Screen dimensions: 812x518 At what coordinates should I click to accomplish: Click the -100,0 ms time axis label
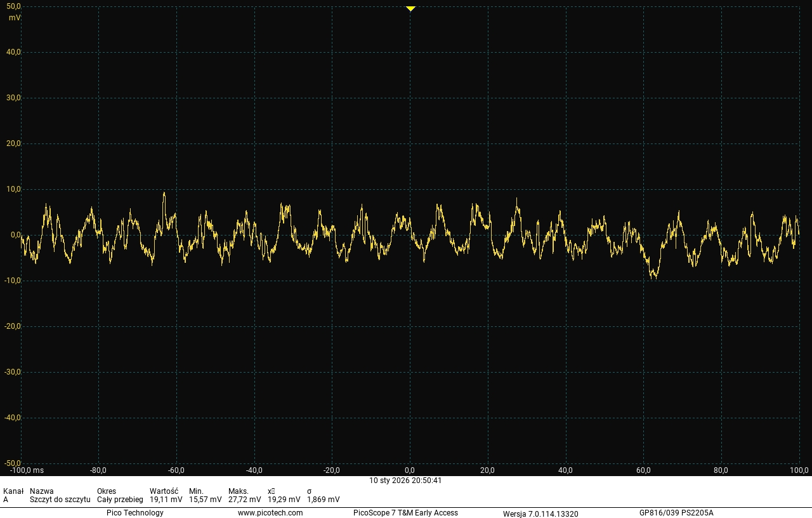coord(27,470)
